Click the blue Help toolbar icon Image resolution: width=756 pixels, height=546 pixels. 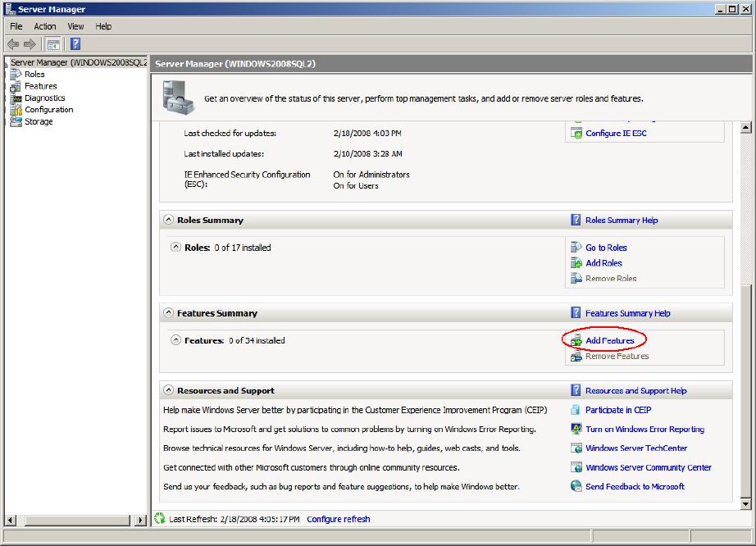click(x=75, y=43)
